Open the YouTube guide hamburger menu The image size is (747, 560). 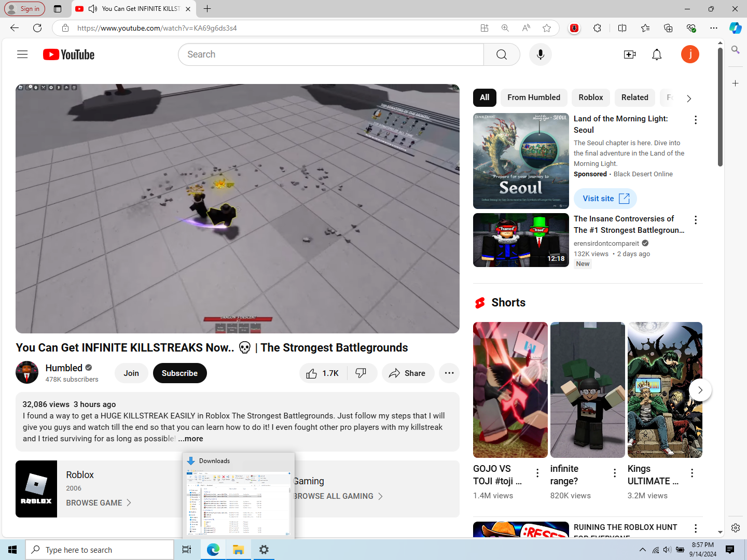pos(22,54)
